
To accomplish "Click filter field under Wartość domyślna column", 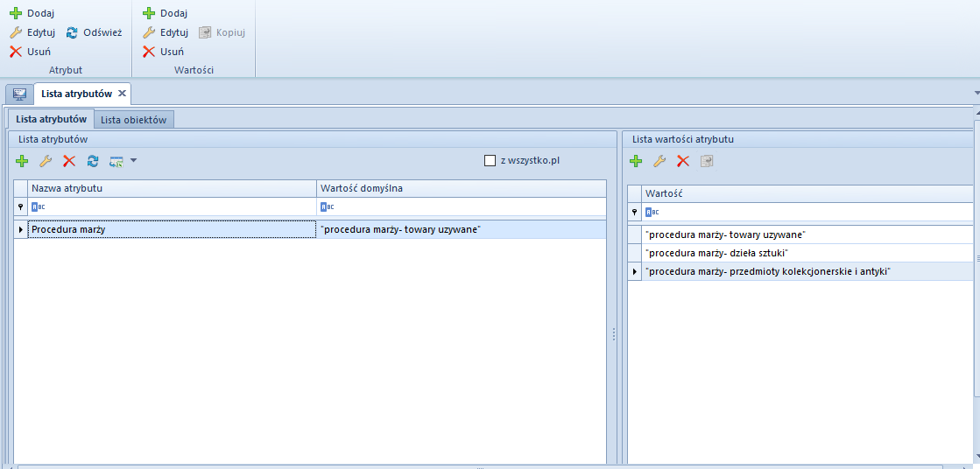I will (x=462, y=206).
